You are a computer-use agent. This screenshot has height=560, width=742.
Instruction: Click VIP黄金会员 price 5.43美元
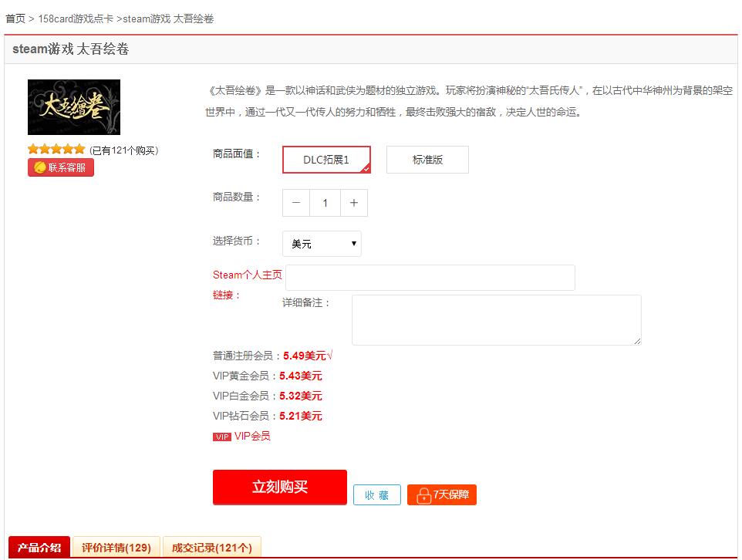click(x=301, y=376)
